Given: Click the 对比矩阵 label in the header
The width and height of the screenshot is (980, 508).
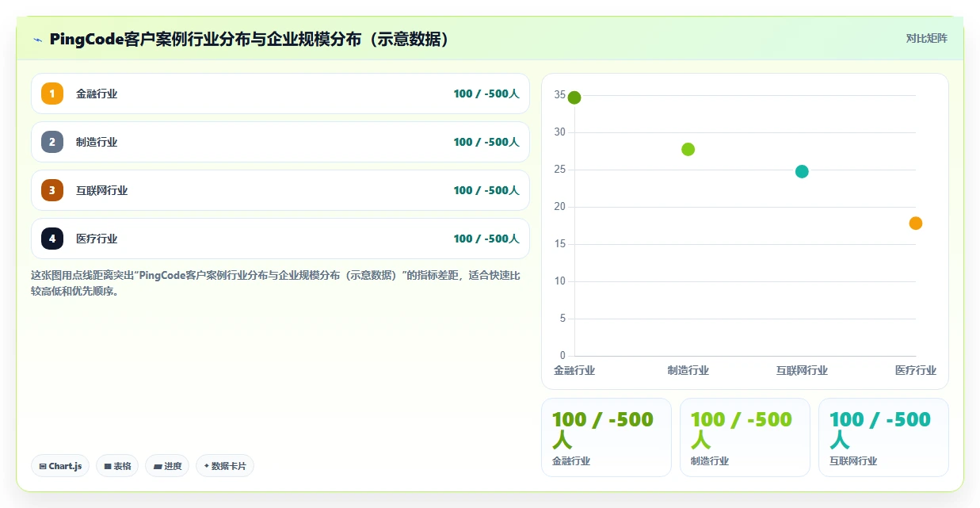Looking at the screenshot, I should point(927,38).
